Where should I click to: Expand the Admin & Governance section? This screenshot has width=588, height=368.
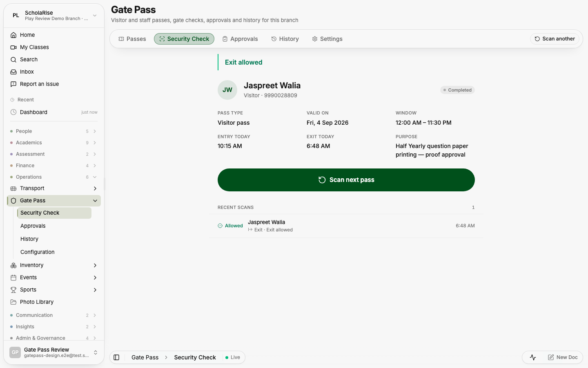click(95, 338)
